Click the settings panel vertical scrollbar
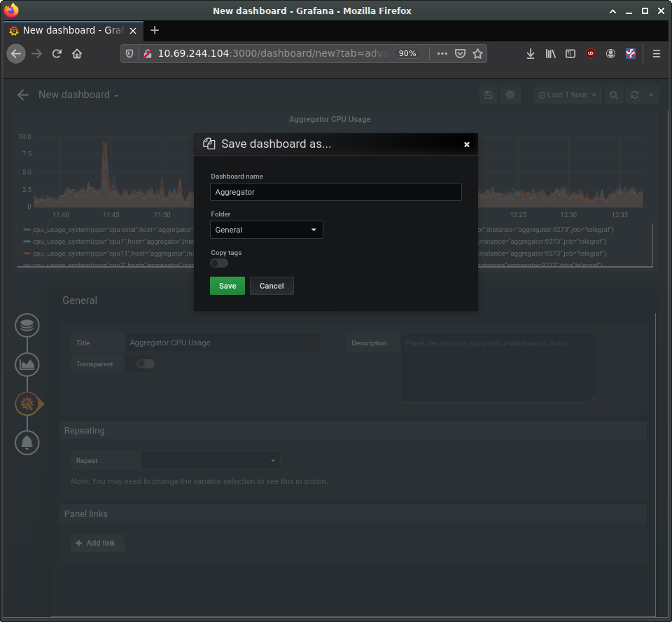 click(656, 465)
